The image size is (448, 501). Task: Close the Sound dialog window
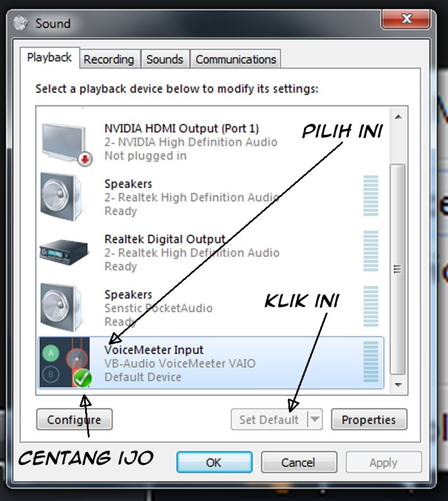click(x=406, y=19)
